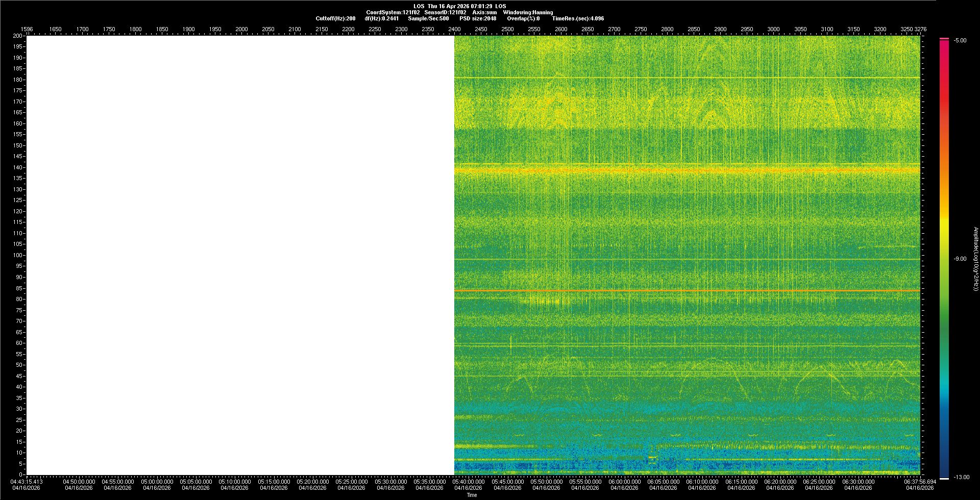Click the 04:43:15.413 start time label
This screenshot has width=980, height=500.
(27, 482)
